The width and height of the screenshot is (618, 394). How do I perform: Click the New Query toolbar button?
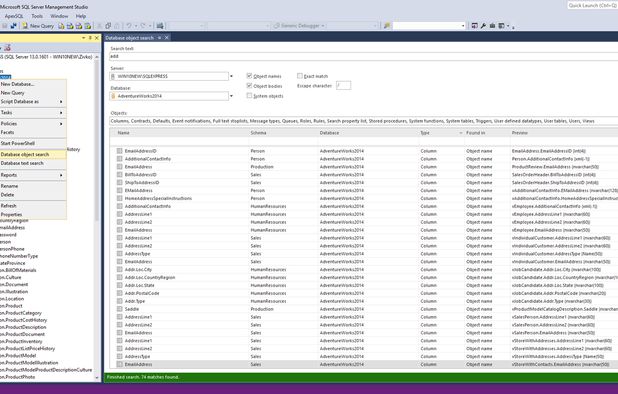(x=38, y=26)
